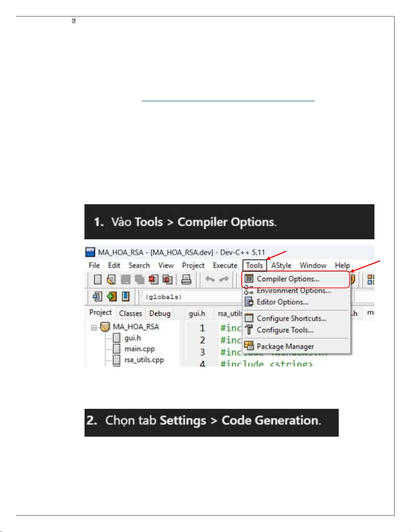This screenshot has height=532, width=411.
Task: Click the New file toolbar icon
Action: [x=98, y=279]
